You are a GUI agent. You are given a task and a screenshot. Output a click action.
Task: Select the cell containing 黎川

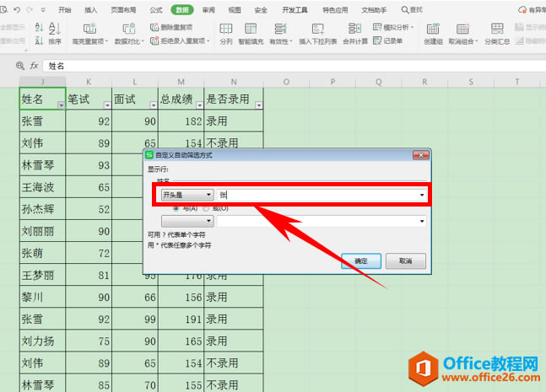42,297
